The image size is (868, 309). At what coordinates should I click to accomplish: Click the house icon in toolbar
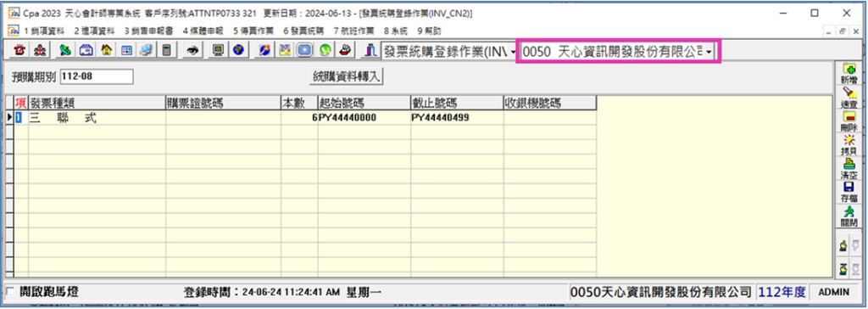106,50
